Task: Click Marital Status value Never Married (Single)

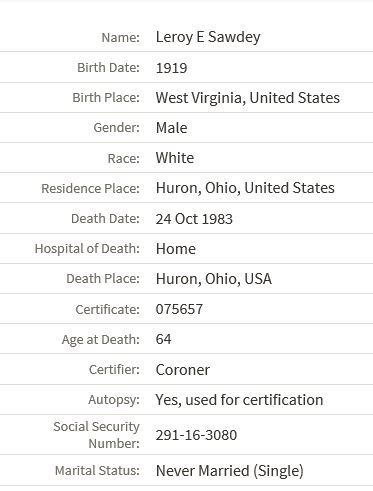Action: 230,471
